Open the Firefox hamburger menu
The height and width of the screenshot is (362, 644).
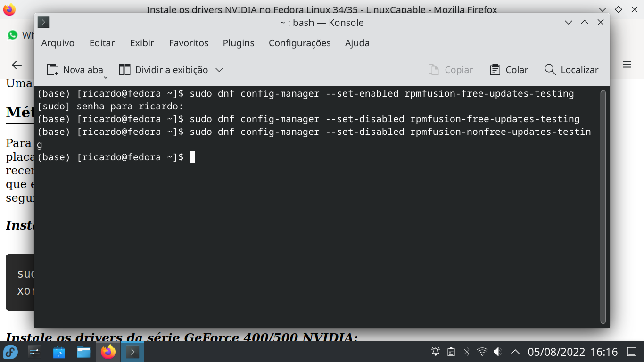pos(627,65)
